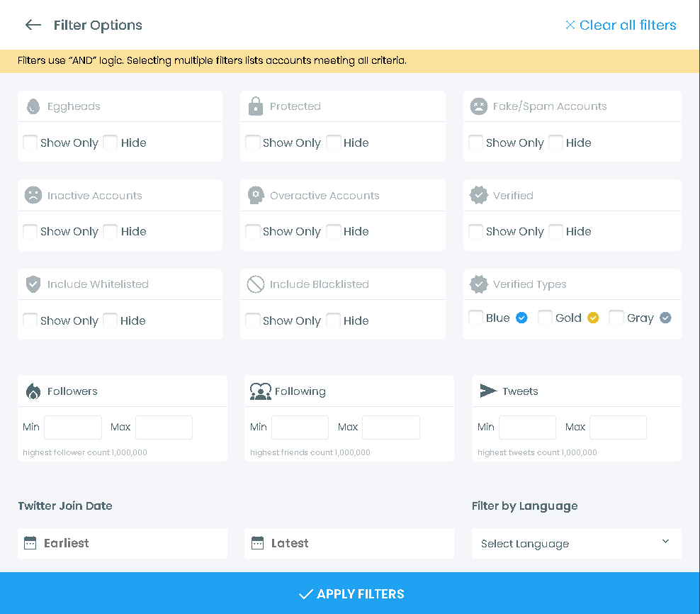
Task: Enable Show Only for Eggheads
Action: pyautogui.click(x=30, y=143)
